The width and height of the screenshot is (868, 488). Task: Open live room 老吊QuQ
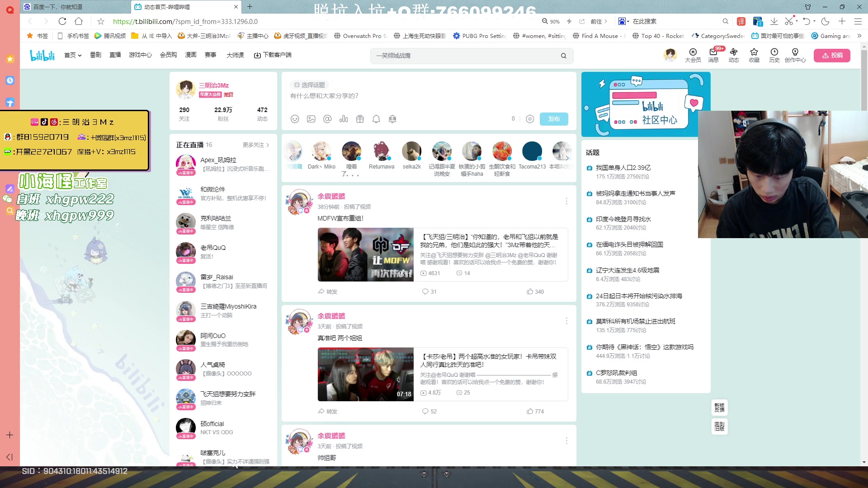tap(223, 252)
